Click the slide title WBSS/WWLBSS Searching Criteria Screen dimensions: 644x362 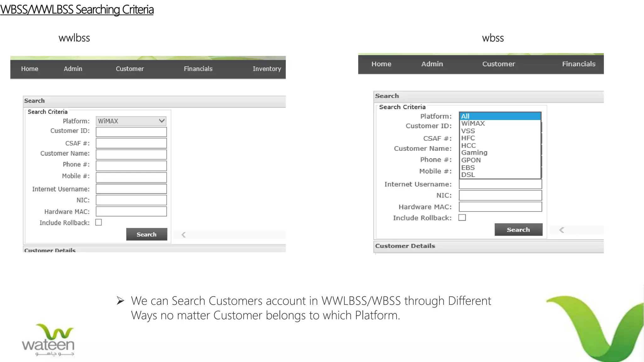pyautogui.click(x=77, y=10)
